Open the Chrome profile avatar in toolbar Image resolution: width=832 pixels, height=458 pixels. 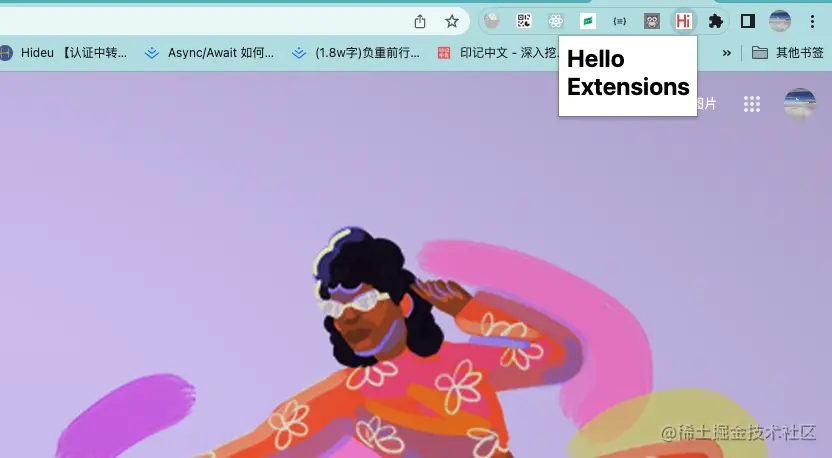(780, 21)
